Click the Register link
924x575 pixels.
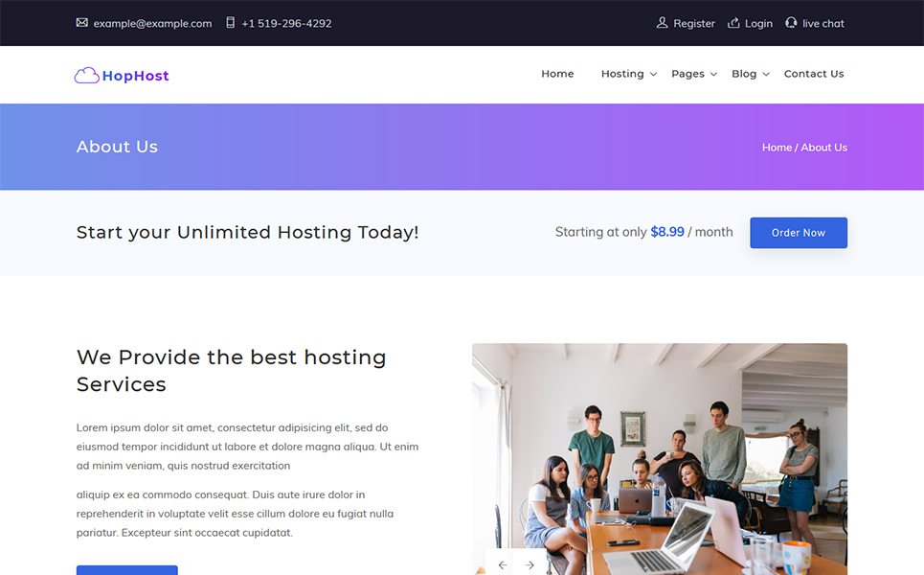pyautogui.click(x=693, y=24)
